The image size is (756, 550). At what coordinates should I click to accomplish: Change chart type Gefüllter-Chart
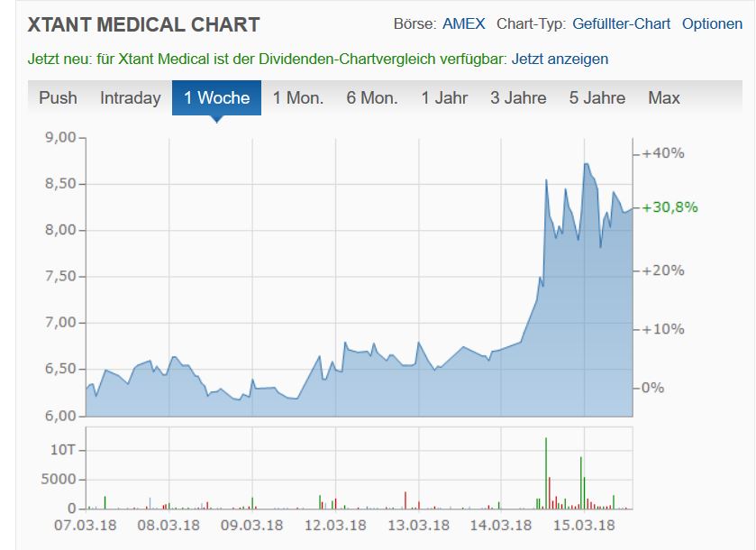click(x=621, y=23)
